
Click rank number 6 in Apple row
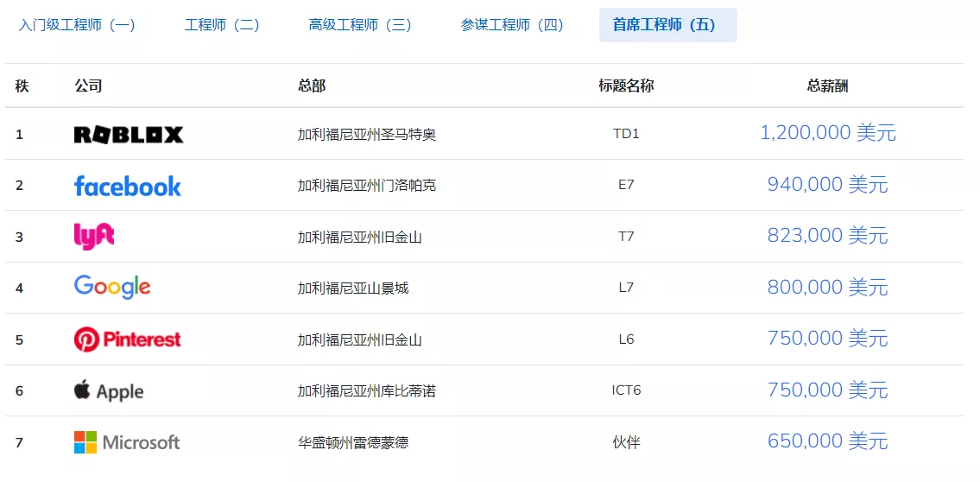tap(19, 391)
